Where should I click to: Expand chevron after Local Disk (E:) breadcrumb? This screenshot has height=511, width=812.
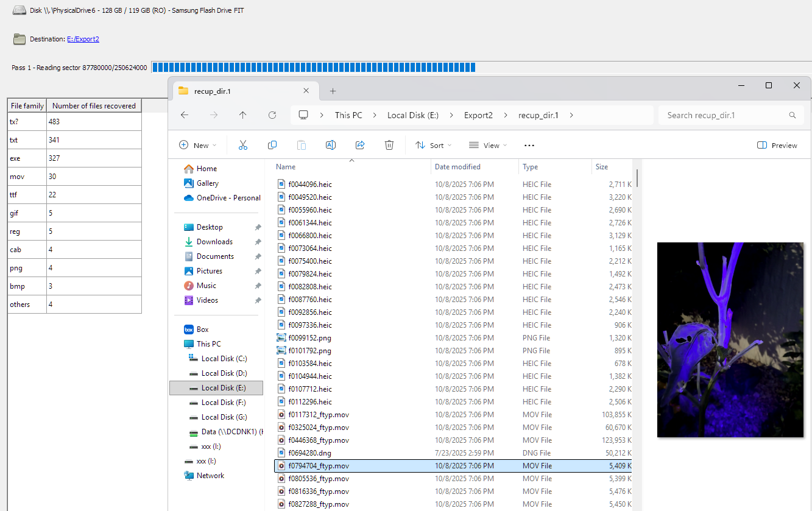click(x=452, y=115)
